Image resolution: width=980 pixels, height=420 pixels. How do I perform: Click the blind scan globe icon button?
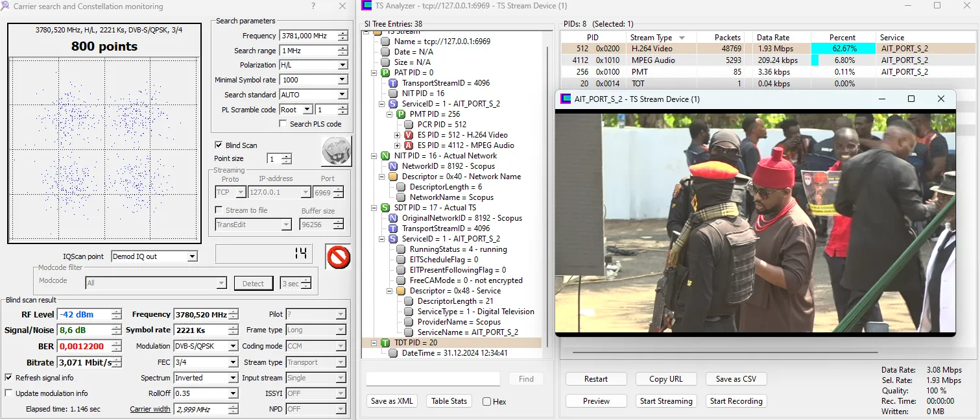pyautogui.click(x=336, y=151)
